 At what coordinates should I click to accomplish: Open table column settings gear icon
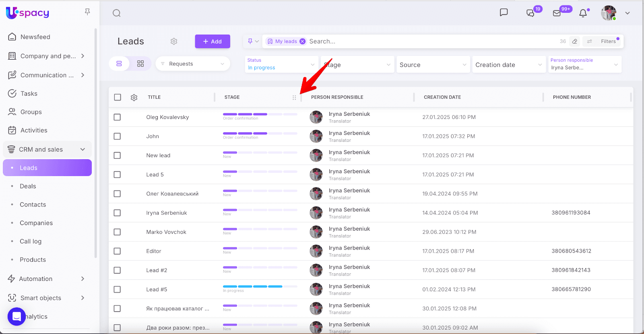[134, 97]
